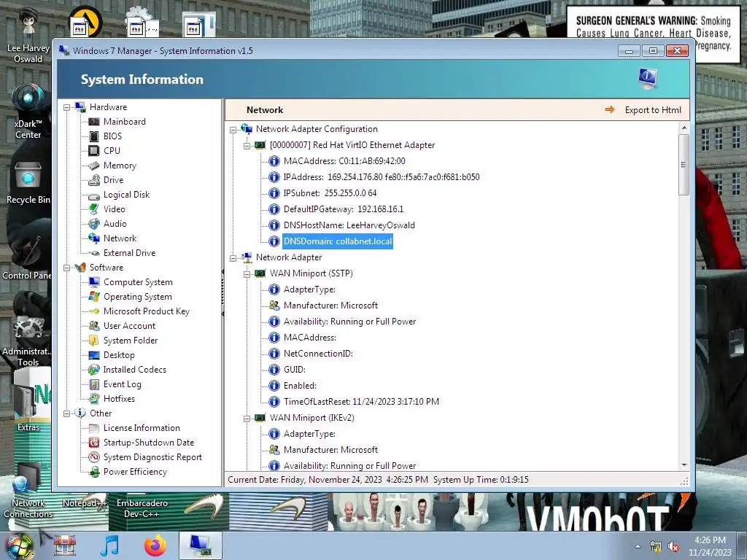The width and height of the screenshot is (747, 560).
Task: Open Network Connections desktop shortcut
Action: (28, 491)
